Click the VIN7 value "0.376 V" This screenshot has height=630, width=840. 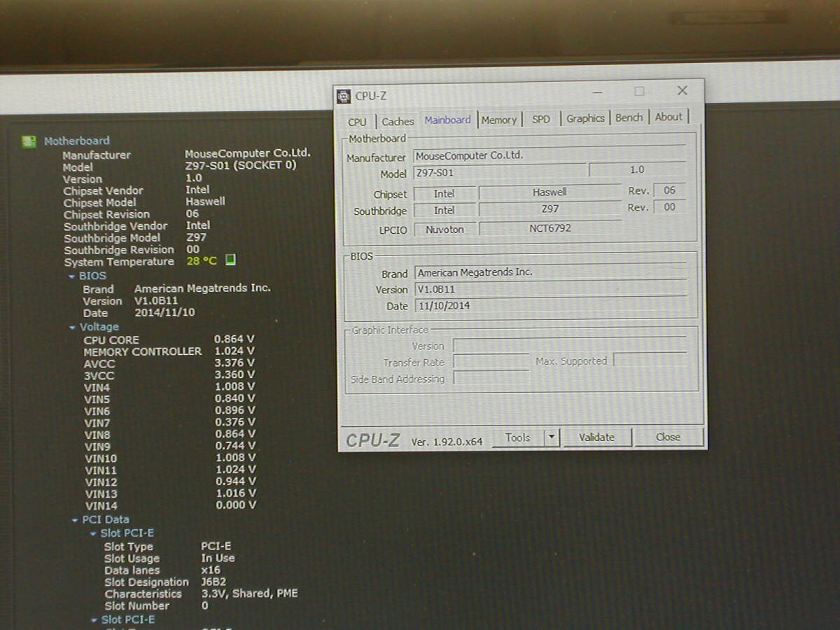tap(234, 422)
